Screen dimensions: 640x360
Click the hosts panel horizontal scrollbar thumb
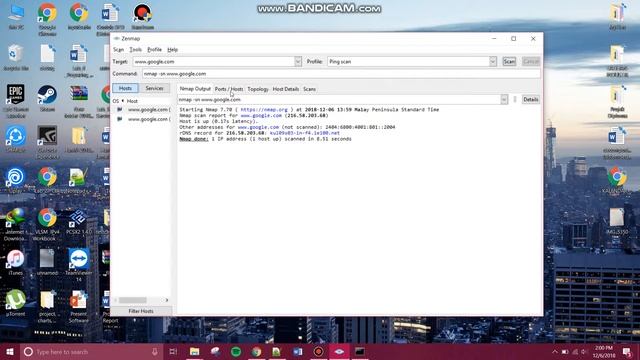[x=133, y=300]
